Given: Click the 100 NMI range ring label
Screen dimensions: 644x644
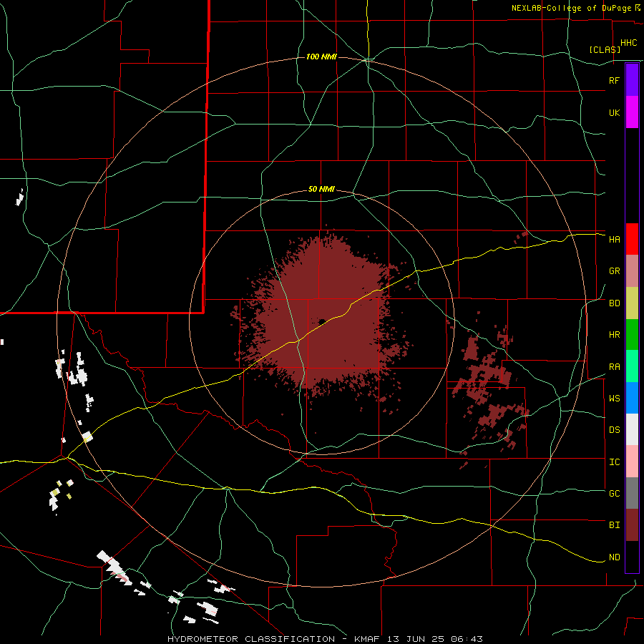Looking at the screenshot, I should coord(321,57).
